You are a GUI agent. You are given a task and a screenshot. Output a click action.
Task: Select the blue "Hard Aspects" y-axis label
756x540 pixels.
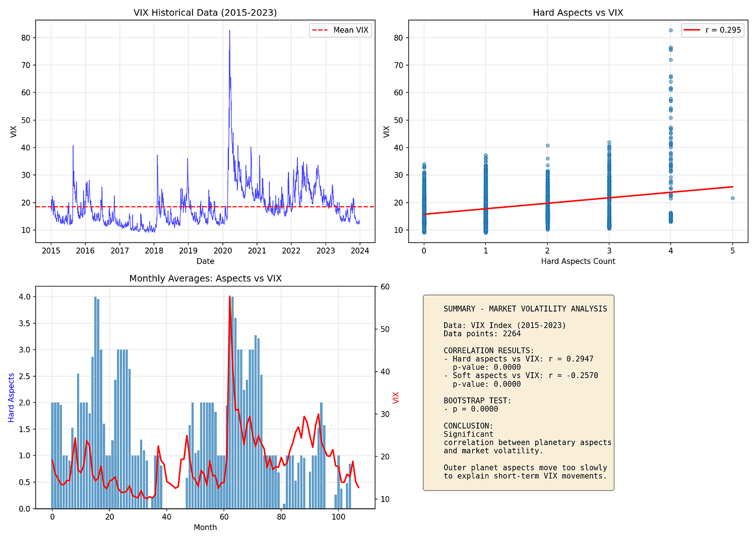11,397
